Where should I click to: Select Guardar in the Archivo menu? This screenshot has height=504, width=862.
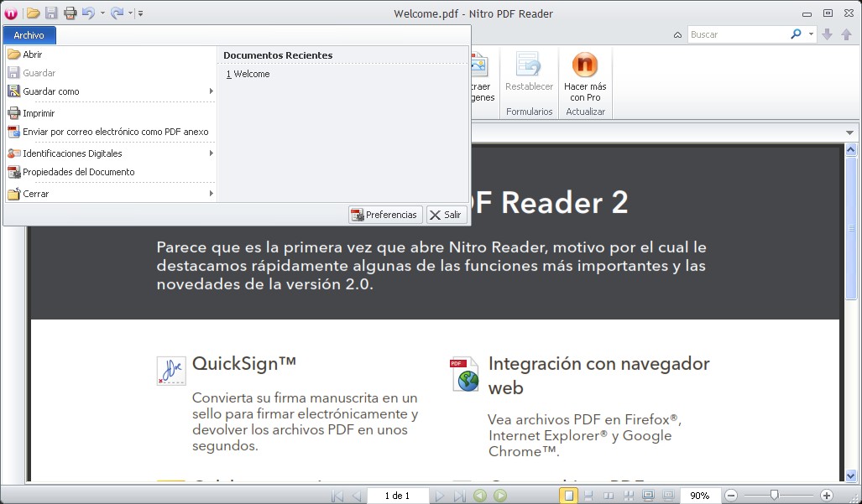point(111,73)
